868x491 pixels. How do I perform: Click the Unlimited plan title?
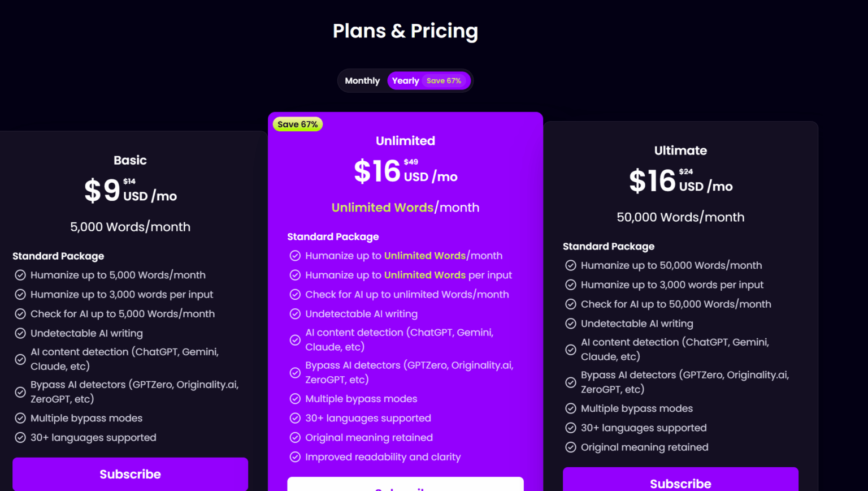tap(405, 141)
